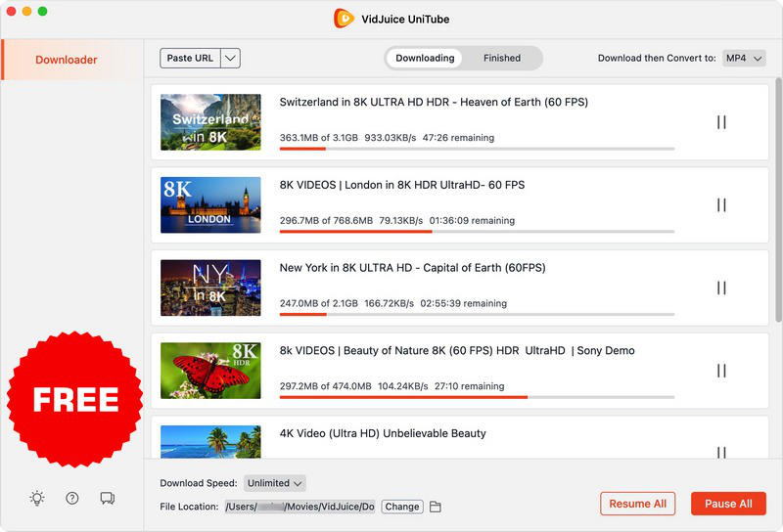Maximize the window with green button
The height and width of the screenshot is (532, 783).
[x=43, y=11]
